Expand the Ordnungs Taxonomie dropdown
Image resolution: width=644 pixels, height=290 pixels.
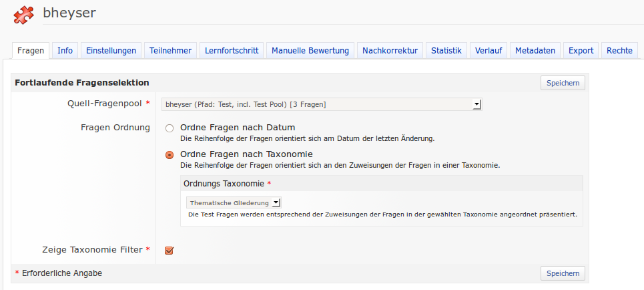(x=234, y=202)
